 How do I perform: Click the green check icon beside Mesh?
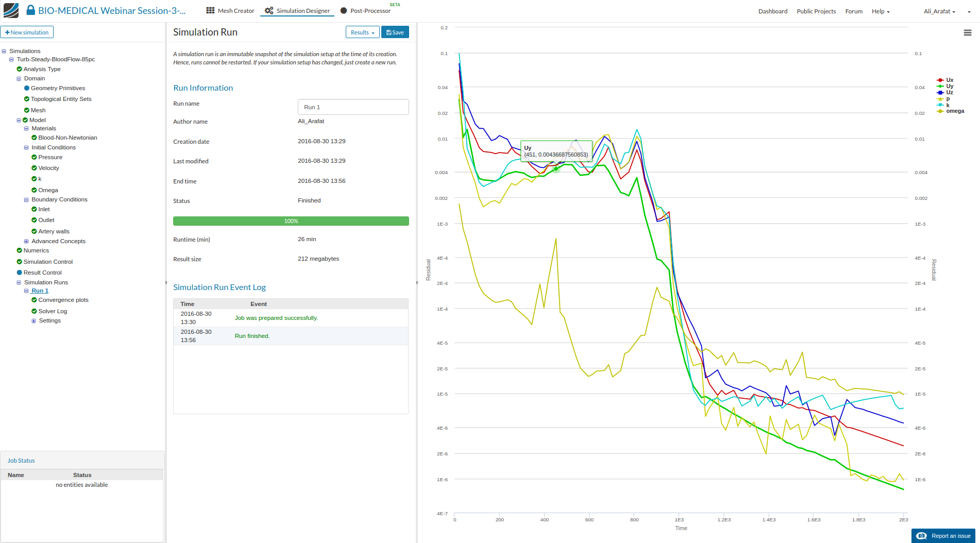[27, 110]
